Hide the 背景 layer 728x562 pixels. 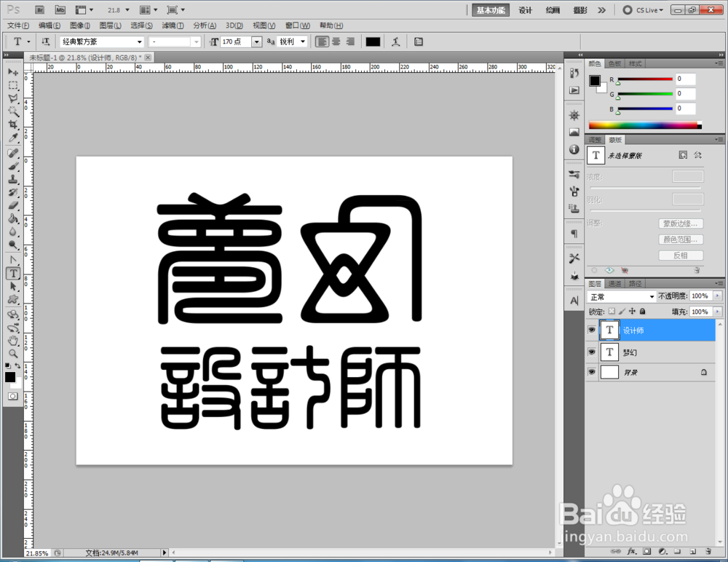point(591,372)
